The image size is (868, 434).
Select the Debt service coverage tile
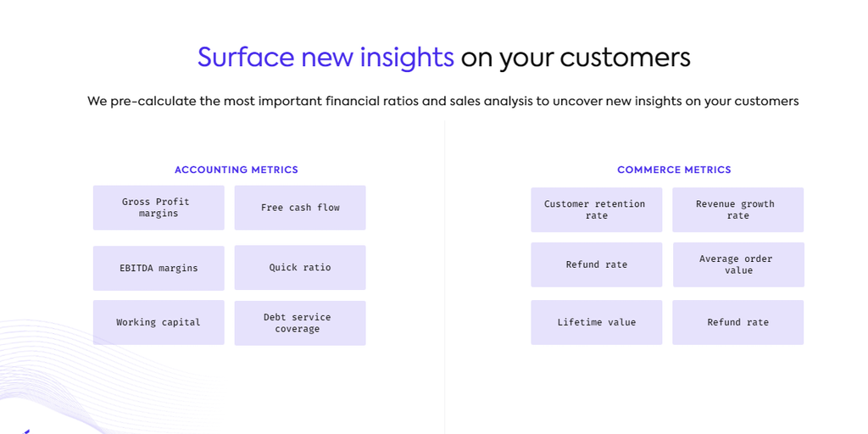[300, 323]
